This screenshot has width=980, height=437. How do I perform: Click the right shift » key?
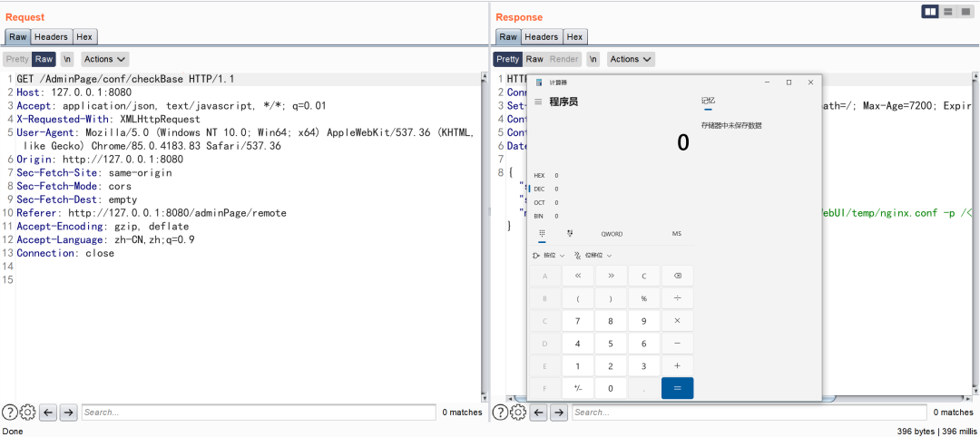(611, 276)
